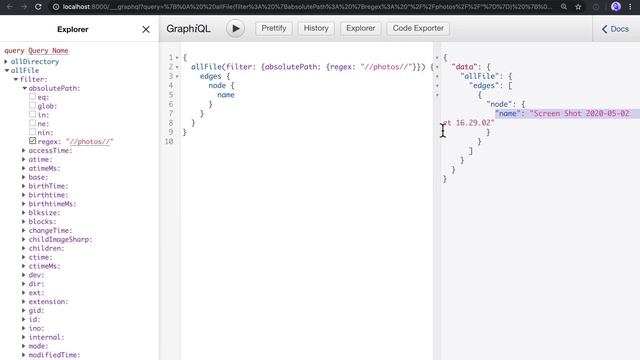Expand the dir: field
The height and width of the screenshot is (360, 640).
[x=24, y=284]
